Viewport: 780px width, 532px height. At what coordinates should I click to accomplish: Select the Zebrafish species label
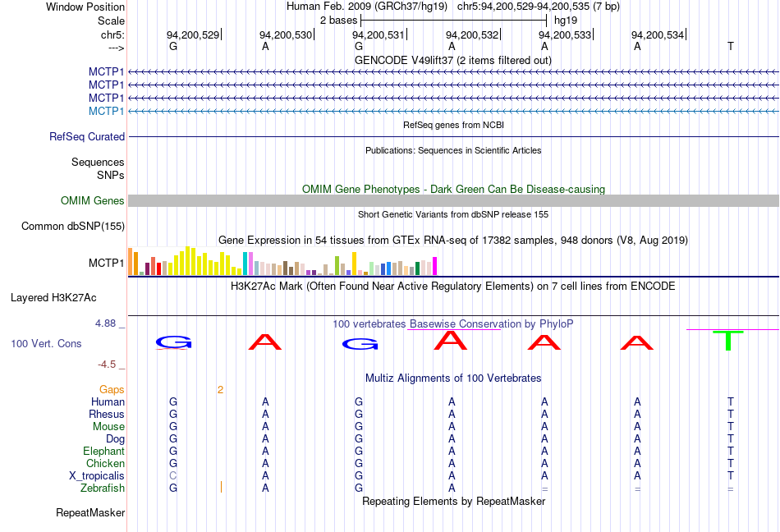[x=103, y=488]
